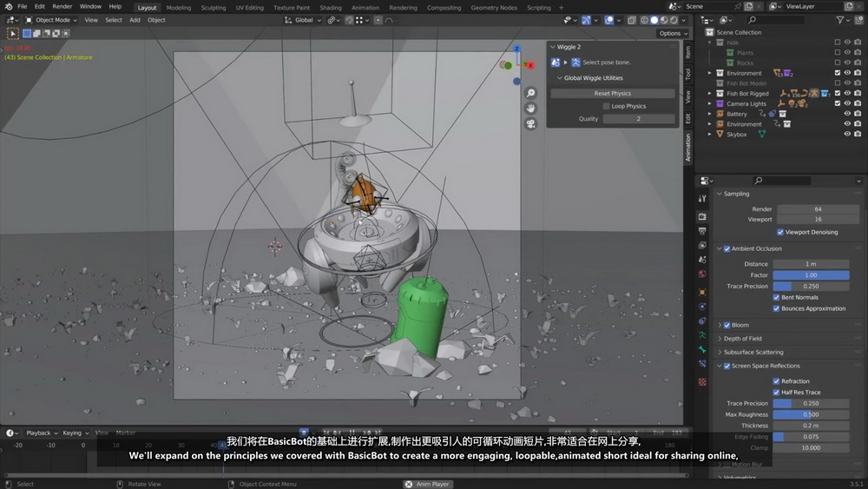Screen dimensions: 868x489
Task: Click the Wiggle Quality value field
Action: click(638, 119)
